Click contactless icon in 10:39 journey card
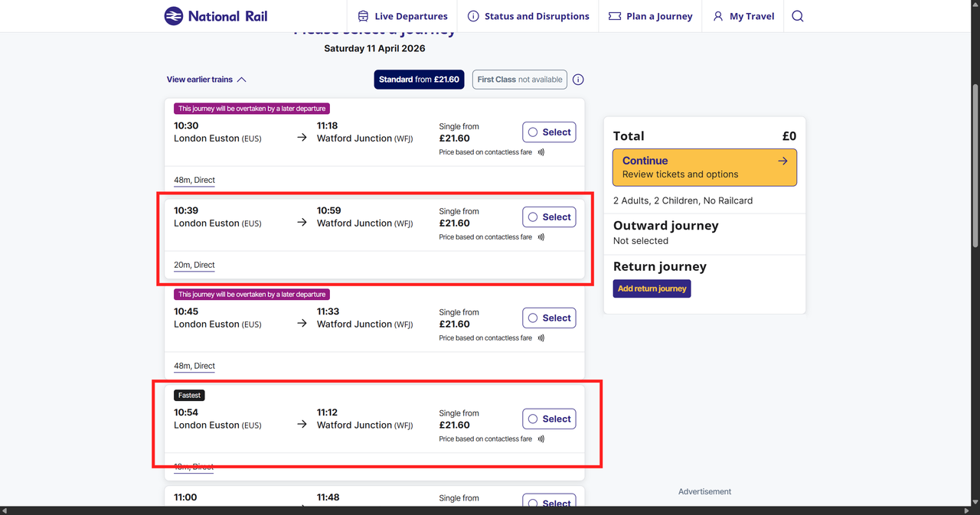This screenshot has height=515, width=980. pyautogui.click(x=541, y=237)
